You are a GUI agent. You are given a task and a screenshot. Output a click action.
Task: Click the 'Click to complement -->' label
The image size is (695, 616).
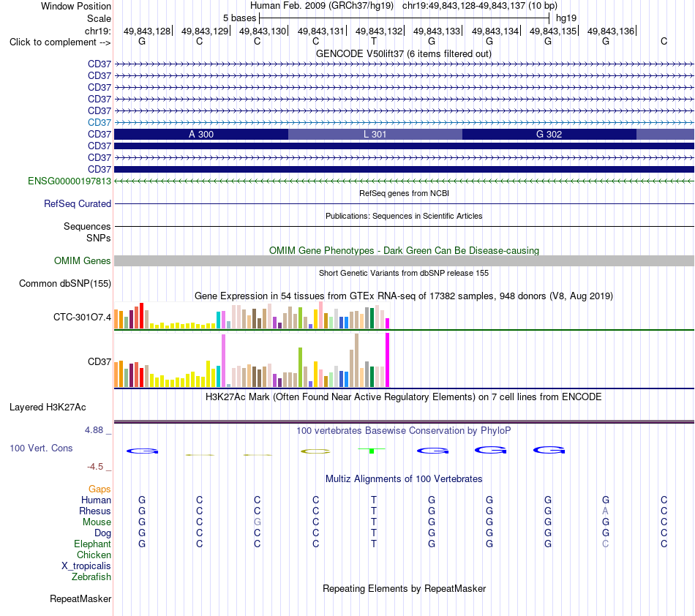[60, 42]
